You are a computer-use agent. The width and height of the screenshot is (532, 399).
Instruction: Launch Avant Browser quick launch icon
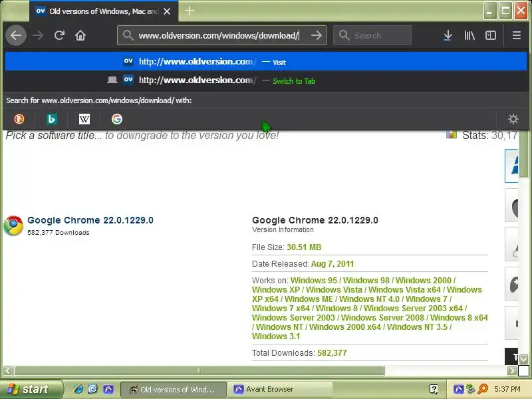[x=108, y=389]
